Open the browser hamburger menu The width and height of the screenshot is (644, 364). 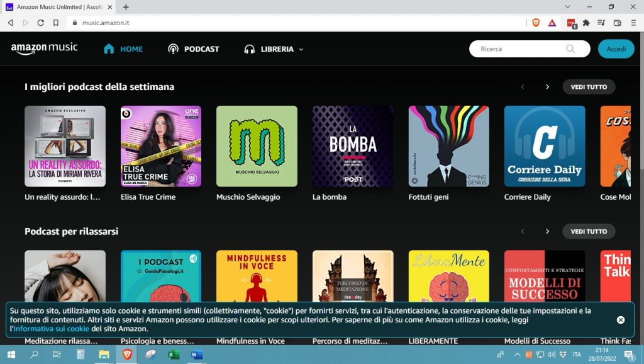(x=634, y=23)
